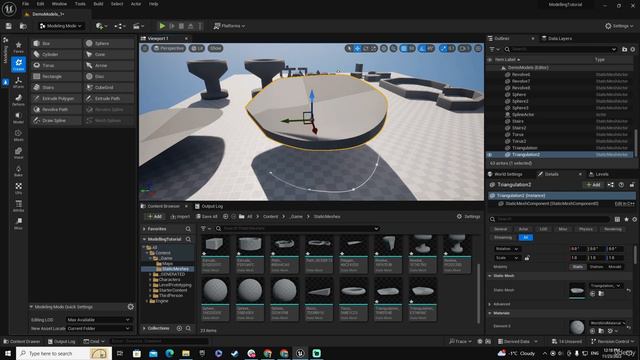This screenshot has width=640, height=360.
Task: Select the Rectangle shape tool
Action: [57, 76]
